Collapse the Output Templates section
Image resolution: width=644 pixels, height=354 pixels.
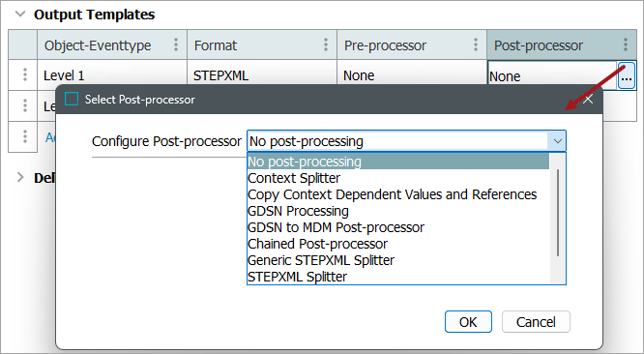click(x=19, y=14)
